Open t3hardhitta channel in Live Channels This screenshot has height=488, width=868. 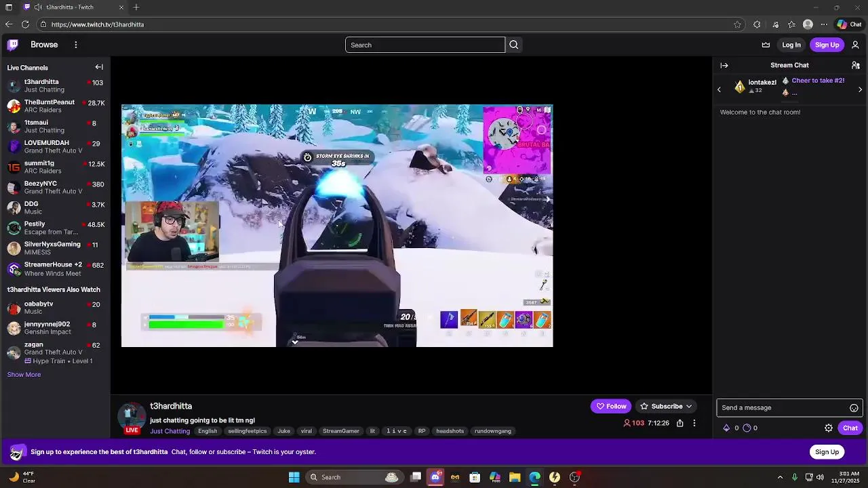point(55,85)
